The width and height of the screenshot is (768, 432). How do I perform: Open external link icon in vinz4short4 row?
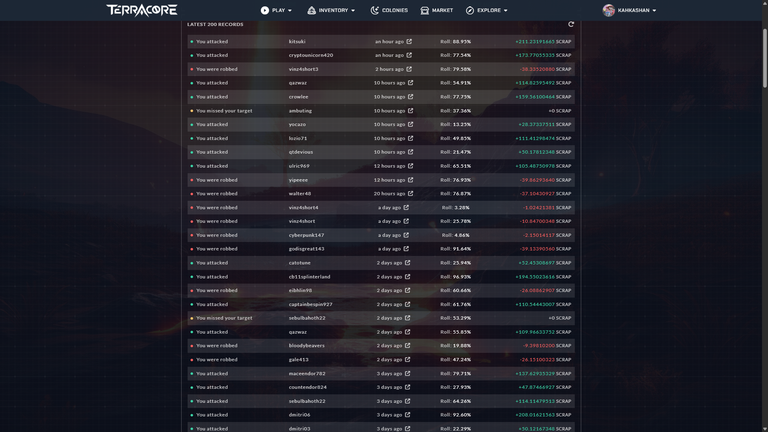click(x=406, y=208)
